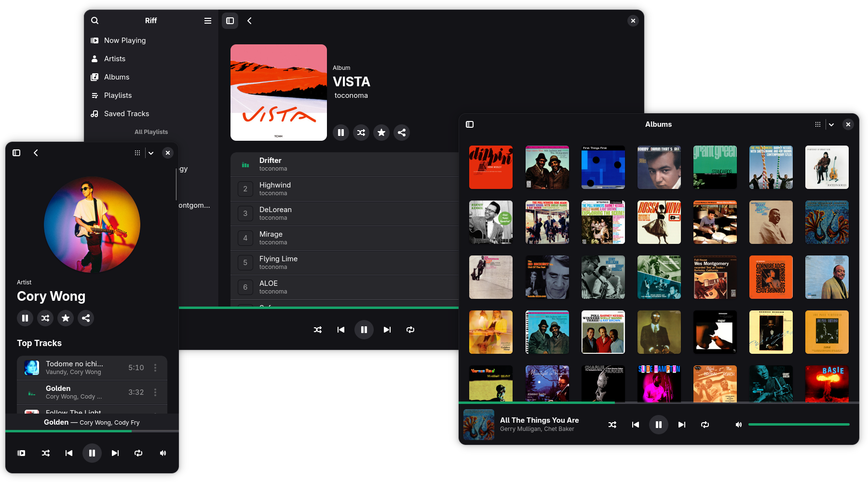
Task: Go back from the Cory Wong artist page
Action: (x=36, y=153)
